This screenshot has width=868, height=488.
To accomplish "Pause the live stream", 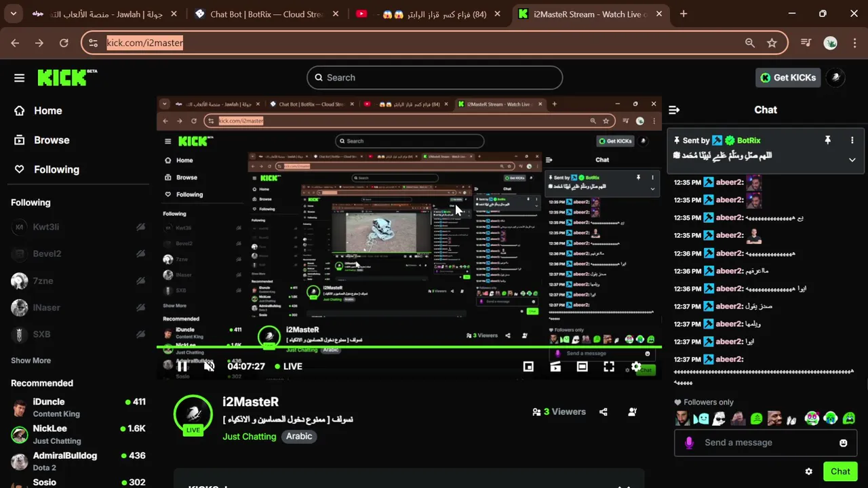I will pyautogui.click(x=182, y=366).
